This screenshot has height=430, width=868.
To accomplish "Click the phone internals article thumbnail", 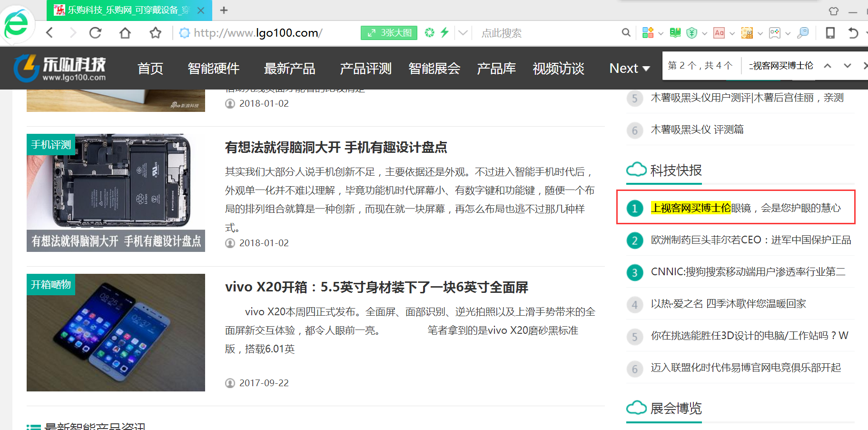I will pyautogui.click(x=116, y=192).
